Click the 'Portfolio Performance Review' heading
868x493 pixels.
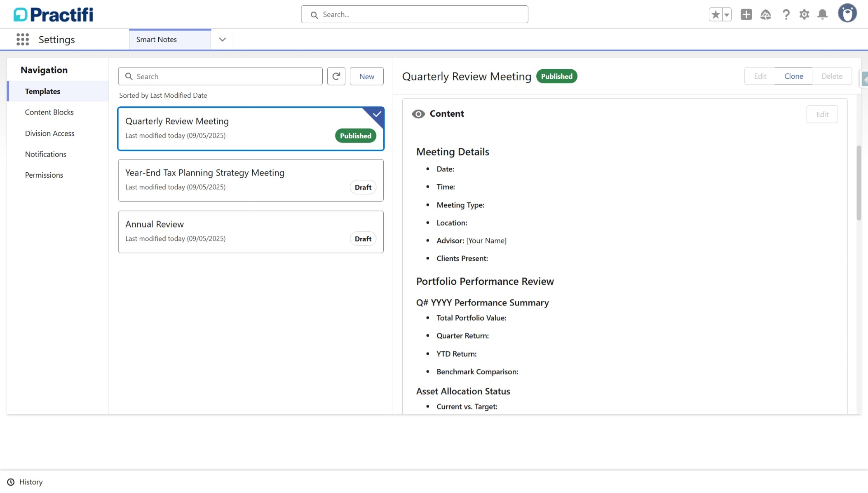click(485, 281)
